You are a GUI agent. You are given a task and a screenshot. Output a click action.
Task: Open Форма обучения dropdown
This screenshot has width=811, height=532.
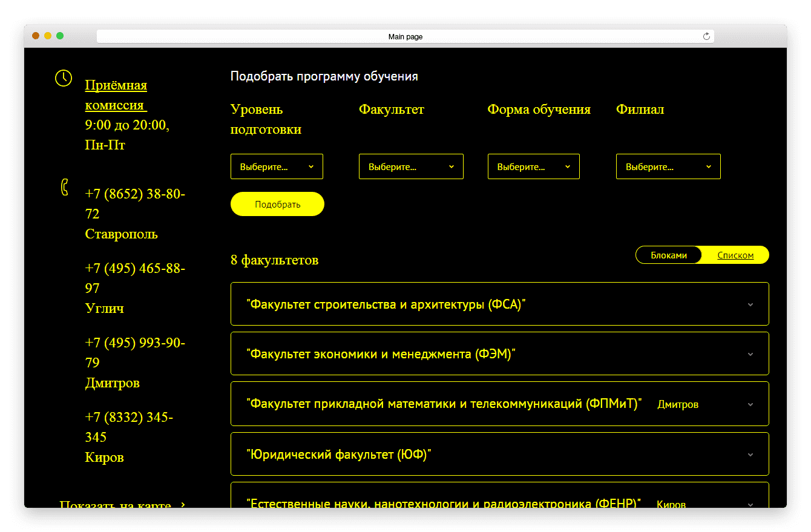click(x=534, y=166)
